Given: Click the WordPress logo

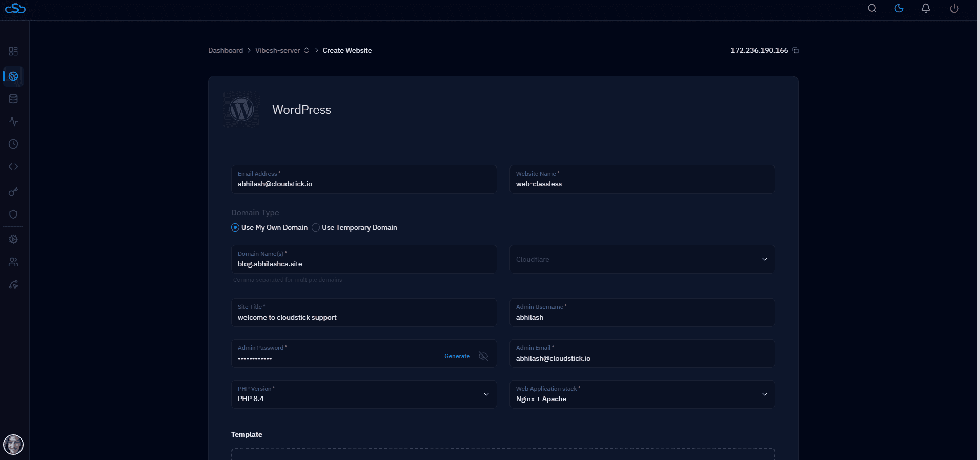Looking at the screenshot, I should (241, 109).
